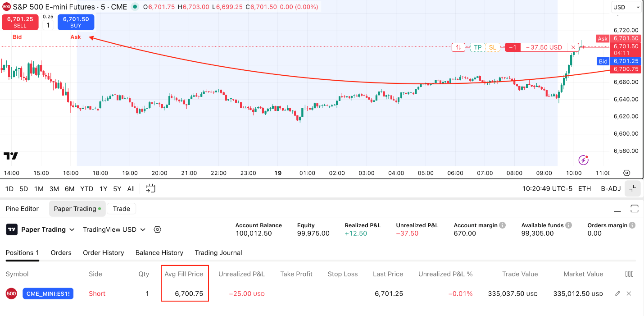Click the Realized P&L value +12.50

(x=356, y=234)
